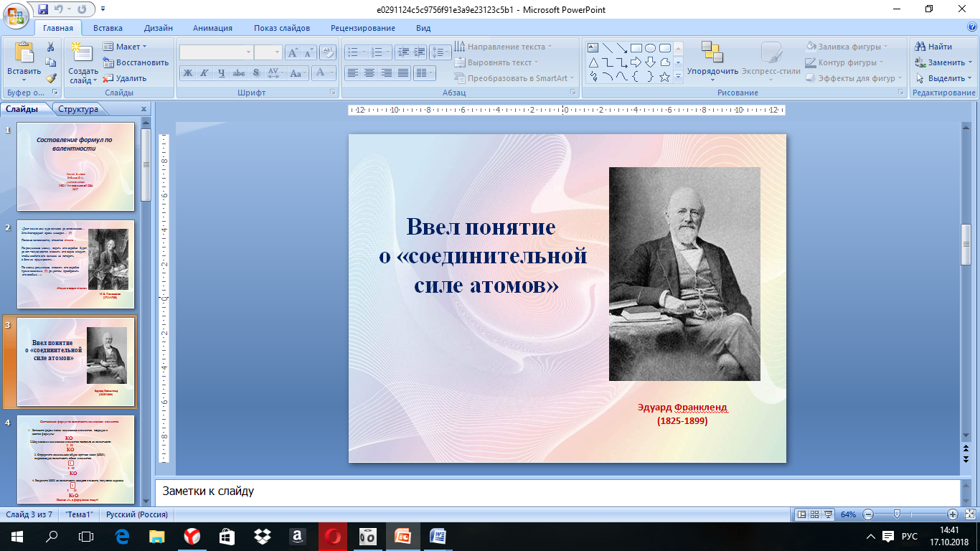Toggle italic К formatting
Viewport: 980px width, 551px height.
[x=204, y=72]
